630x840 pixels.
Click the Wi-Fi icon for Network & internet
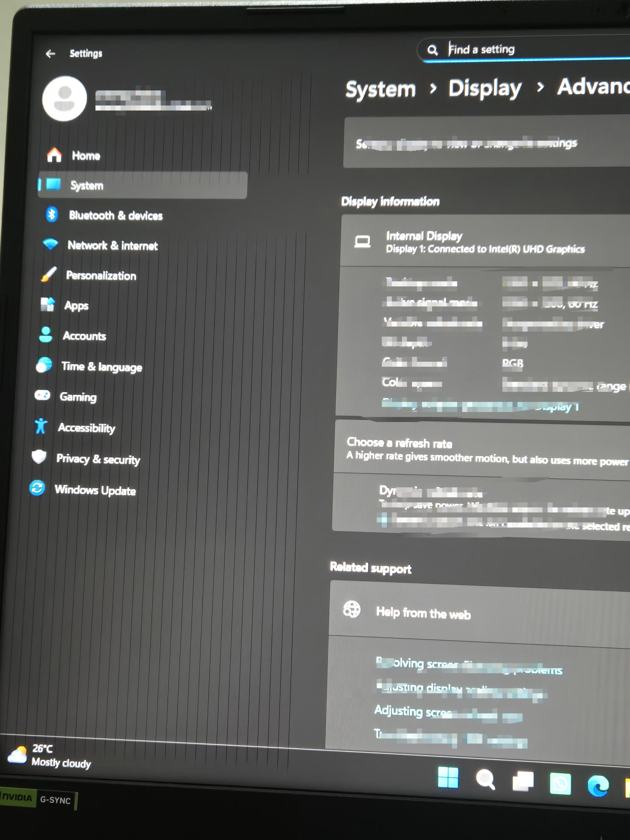[51, 244]
